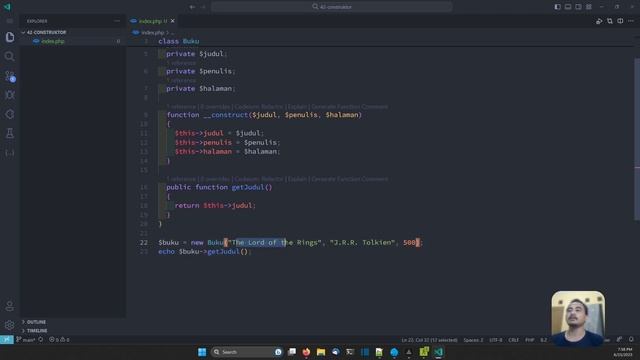Change the CRLF end of line sequence
Viewport: 640px width, 360px height.
point(513,340)
